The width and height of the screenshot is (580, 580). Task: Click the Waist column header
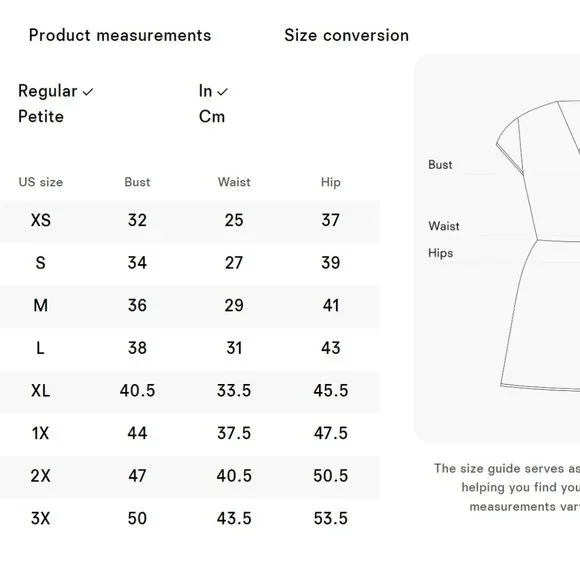coord(234,182)
